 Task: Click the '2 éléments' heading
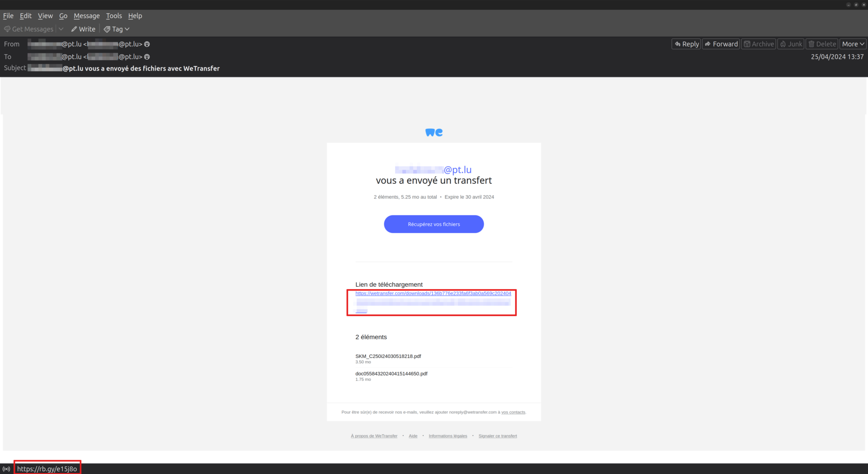click(x=371, y=337)
